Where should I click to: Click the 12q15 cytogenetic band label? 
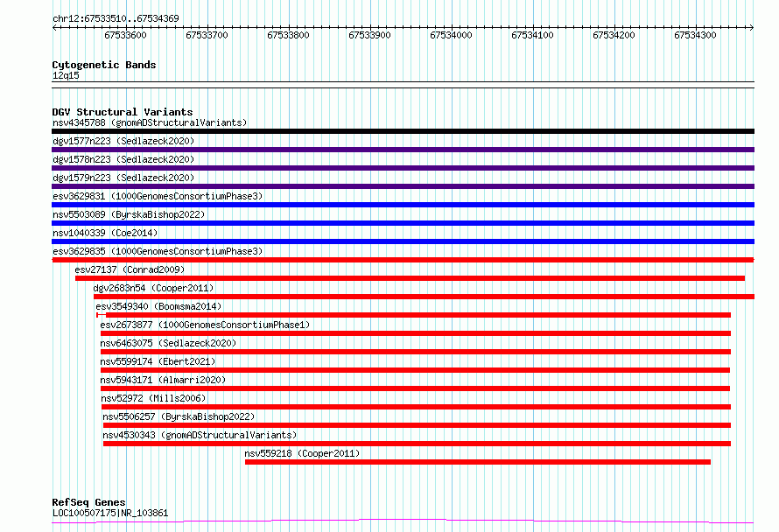[x=66, y=75]
